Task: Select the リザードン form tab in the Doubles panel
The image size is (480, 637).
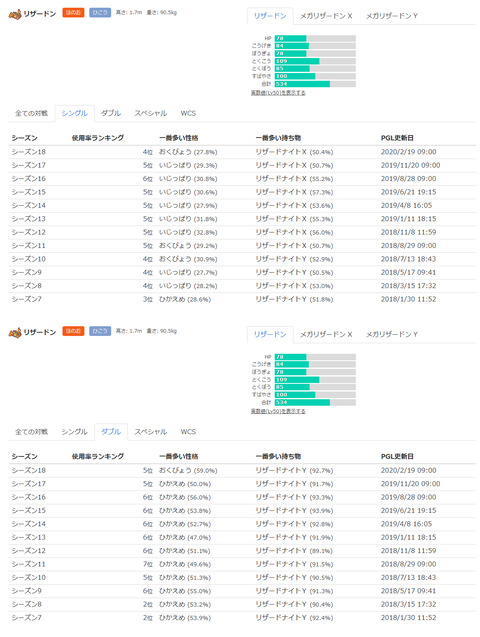Action: (x=270, y=334)
